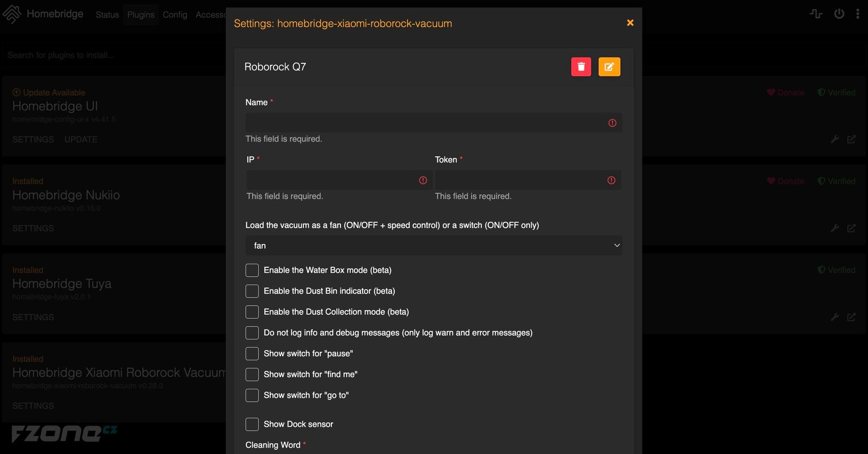Screen dimensions: 868x454
Task: Click into the Token input field
Action: point(528,180)
